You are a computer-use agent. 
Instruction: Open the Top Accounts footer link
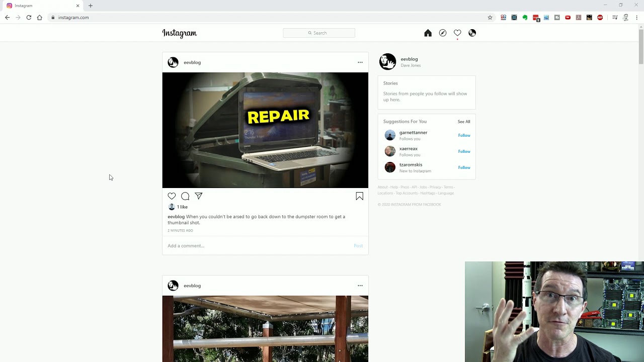pos(407,193)
